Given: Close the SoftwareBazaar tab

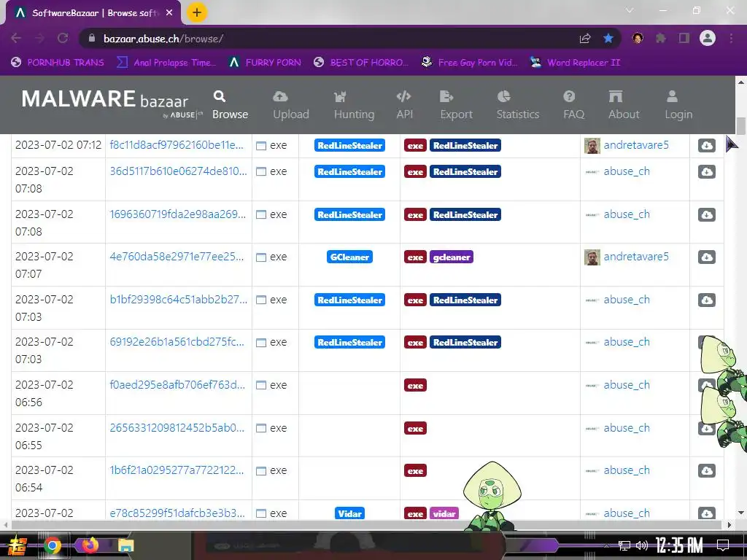Looking at the screenshot, I should point(169,13).
